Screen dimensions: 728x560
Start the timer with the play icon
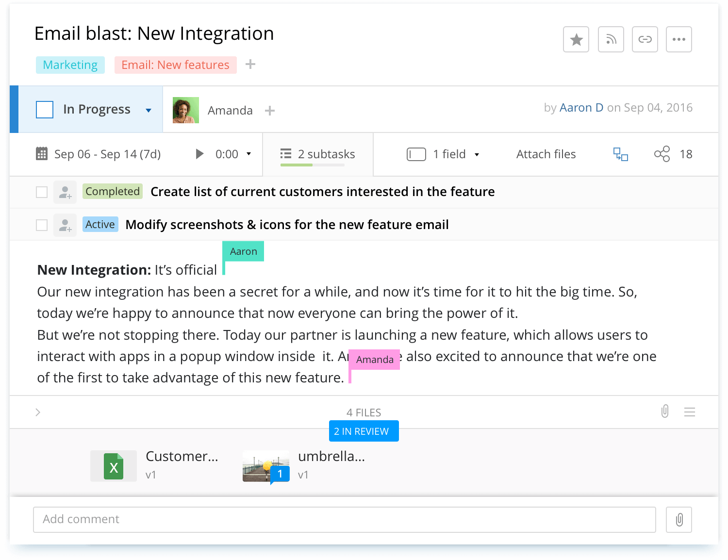tap(199, 154)
